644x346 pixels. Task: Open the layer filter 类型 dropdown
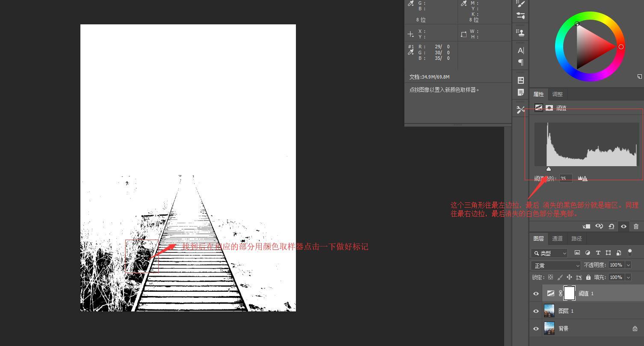pyautogui.click(x=549, y=253)
